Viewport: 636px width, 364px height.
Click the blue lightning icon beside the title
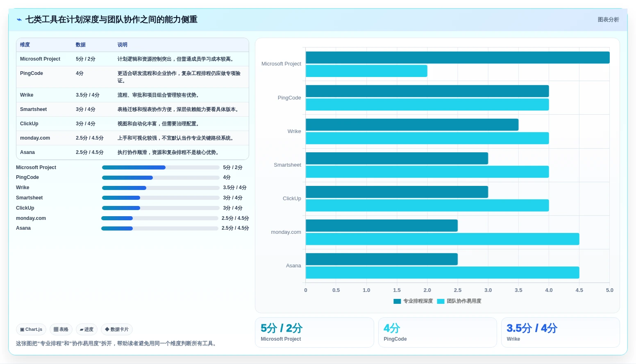click(x=19, y=20)
